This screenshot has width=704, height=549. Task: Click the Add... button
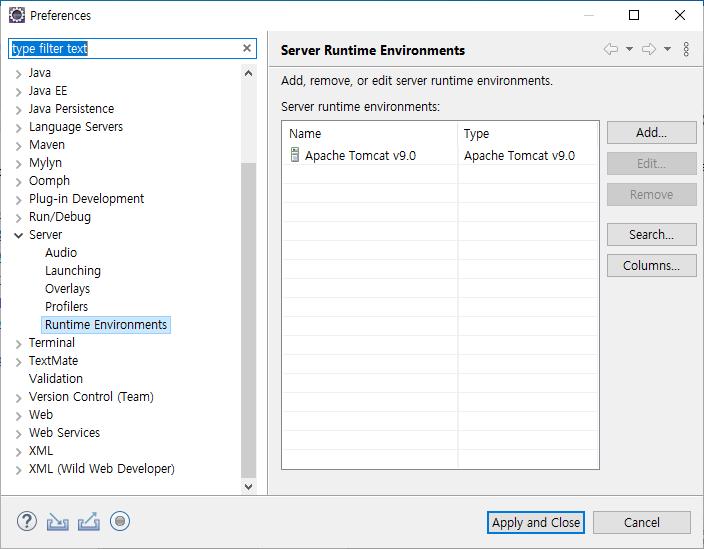651,132
